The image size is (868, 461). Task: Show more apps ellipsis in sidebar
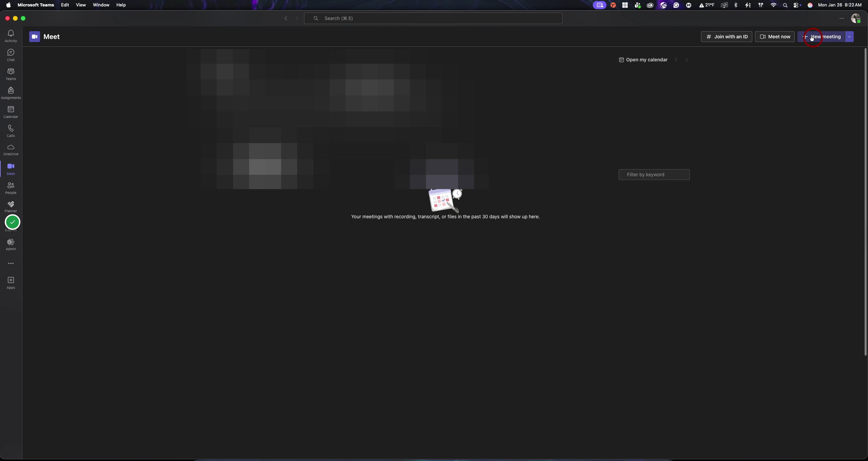[11, 263]
